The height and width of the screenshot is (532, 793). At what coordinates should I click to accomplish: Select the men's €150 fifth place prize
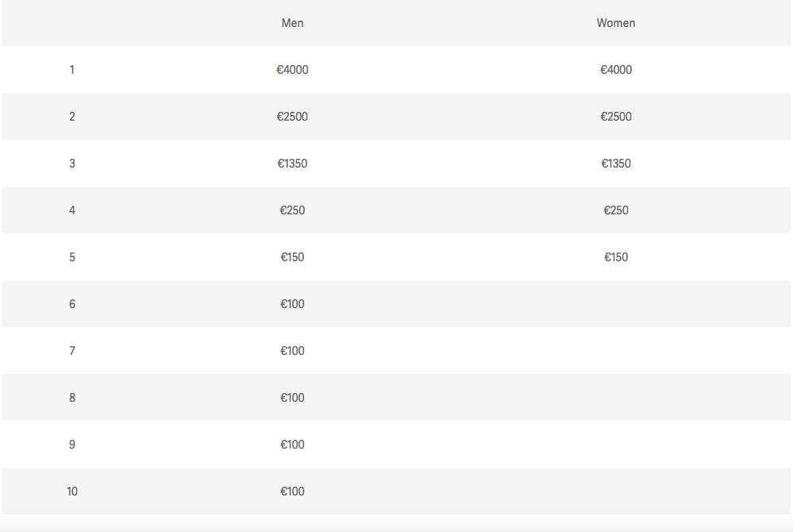coord(292,257)
